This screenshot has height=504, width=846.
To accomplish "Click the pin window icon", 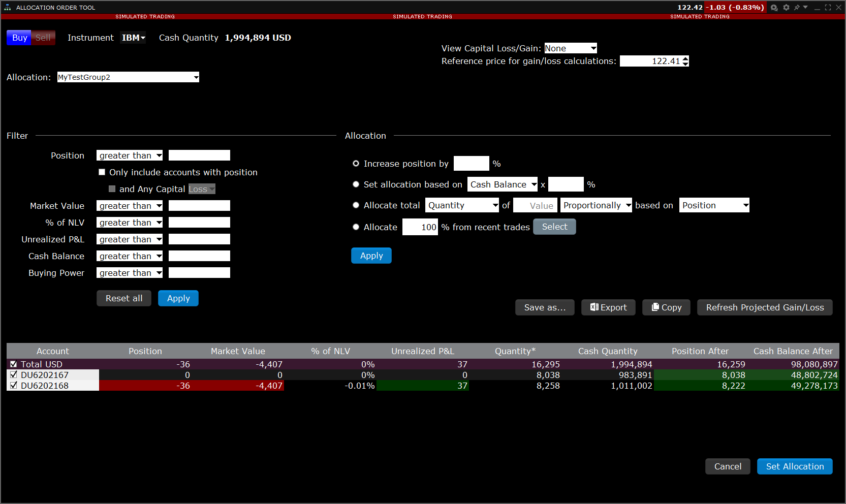I will (797, 8).
